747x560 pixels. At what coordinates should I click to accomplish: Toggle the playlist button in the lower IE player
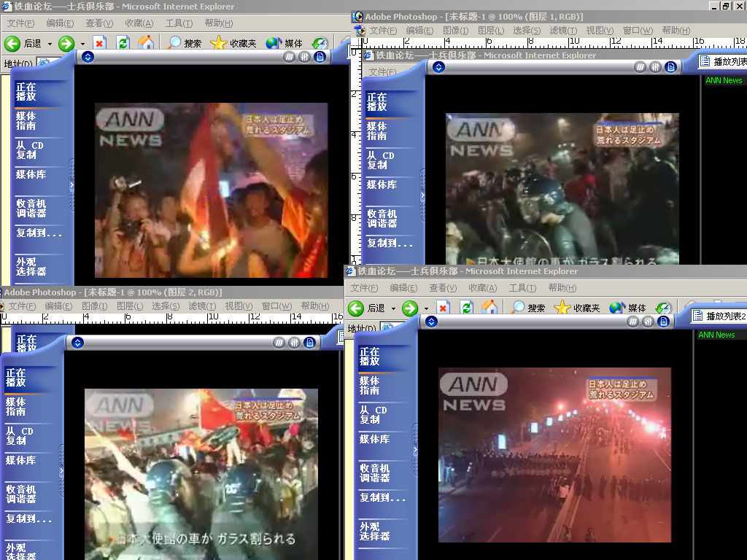tap(664, 322)
